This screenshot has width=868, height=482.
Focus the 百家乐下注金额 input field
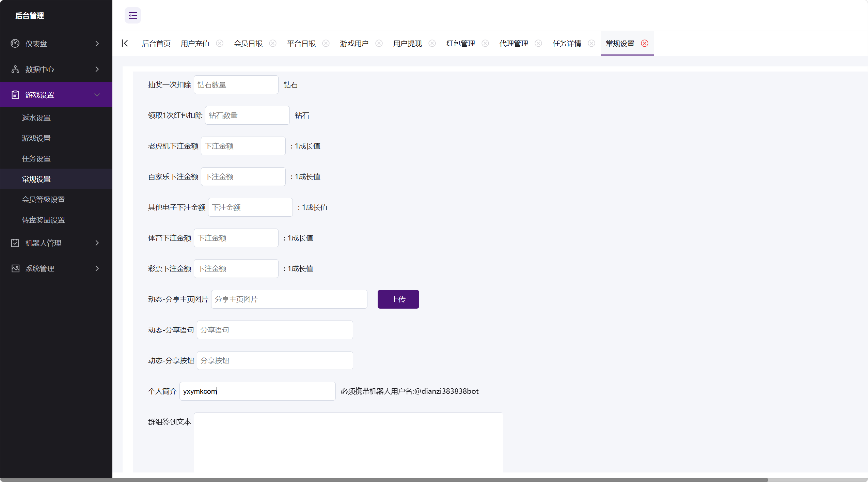pyautogui.click(x=243, y=176)
